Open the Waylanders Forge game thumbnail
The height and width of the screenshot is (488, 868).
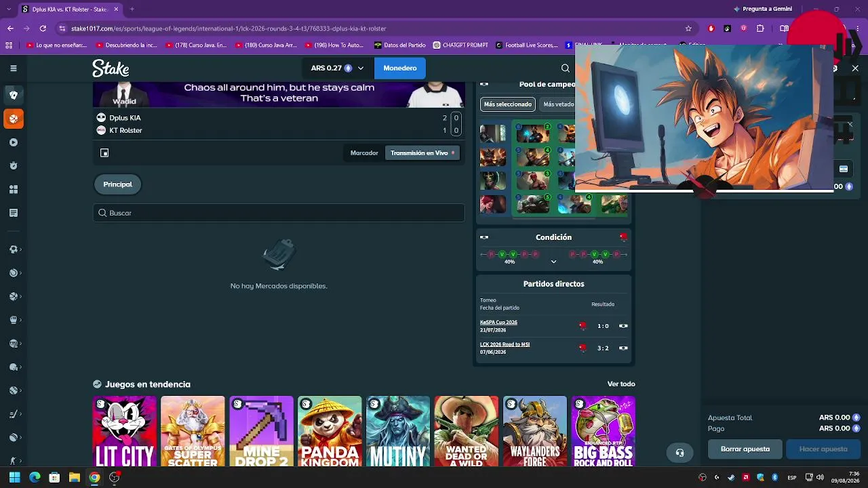pyautogui.click(x=535, y=431)
